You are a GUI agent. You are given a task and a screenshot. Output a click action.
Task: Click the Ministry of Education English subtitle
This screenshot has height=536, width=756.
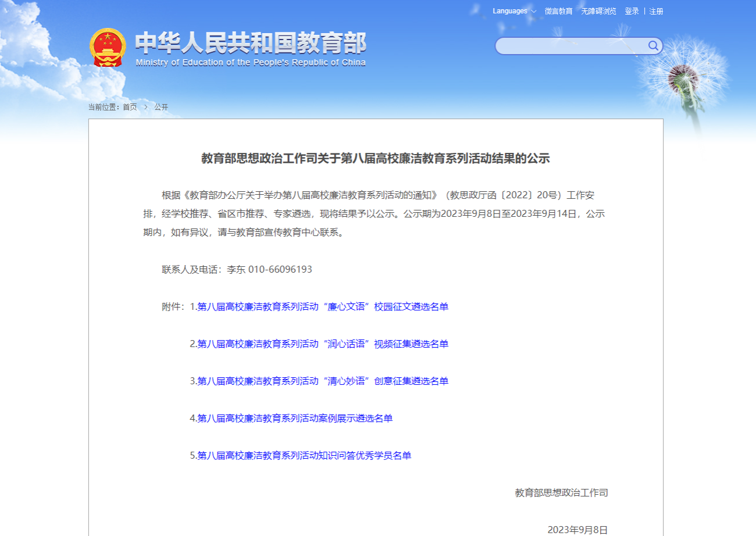[x=251, y=63]
